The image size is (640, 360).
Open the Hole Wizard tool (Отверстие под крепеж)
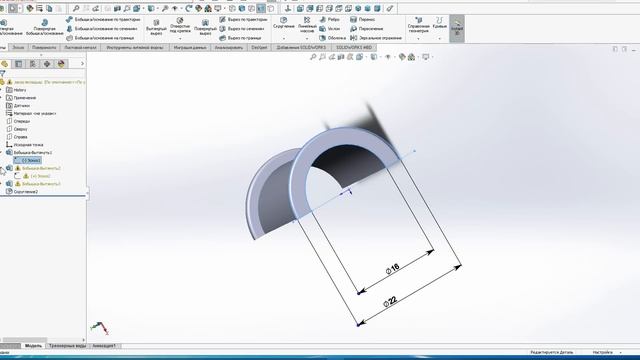click(x=180, y=25)
